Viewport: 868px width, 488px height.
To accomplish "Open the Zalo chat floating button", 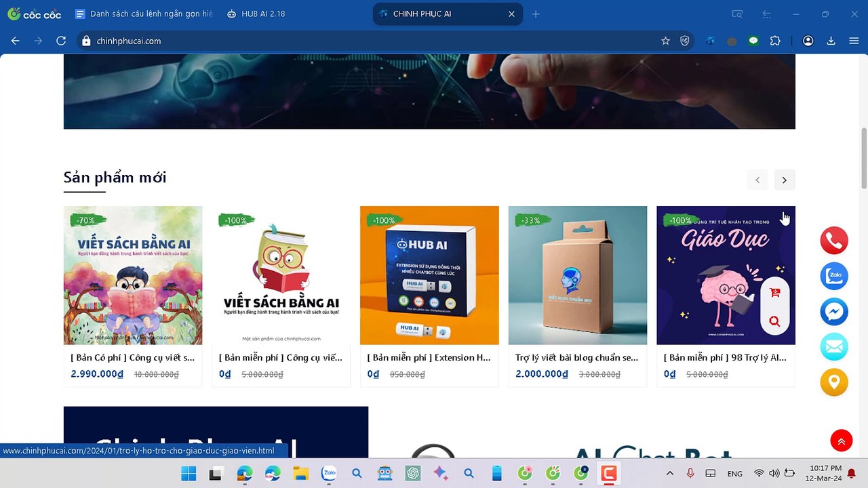I will (834, 277).
